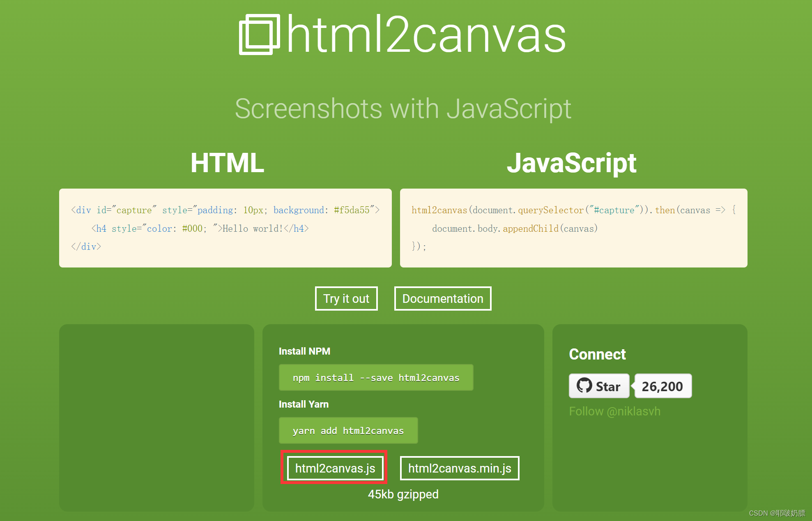
Task: Click the h4 Hello world! code line
Action: (x=200, y=228)
